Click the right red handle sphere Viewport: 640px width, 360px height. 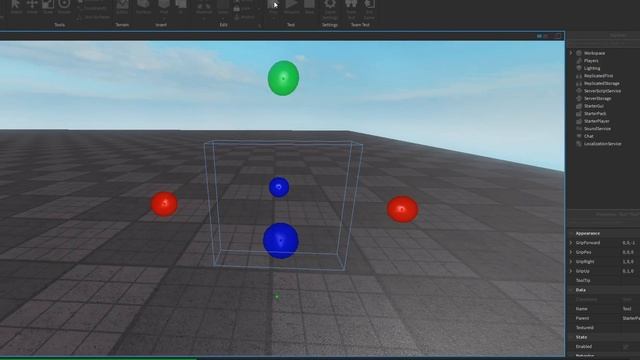pos(402,209)
